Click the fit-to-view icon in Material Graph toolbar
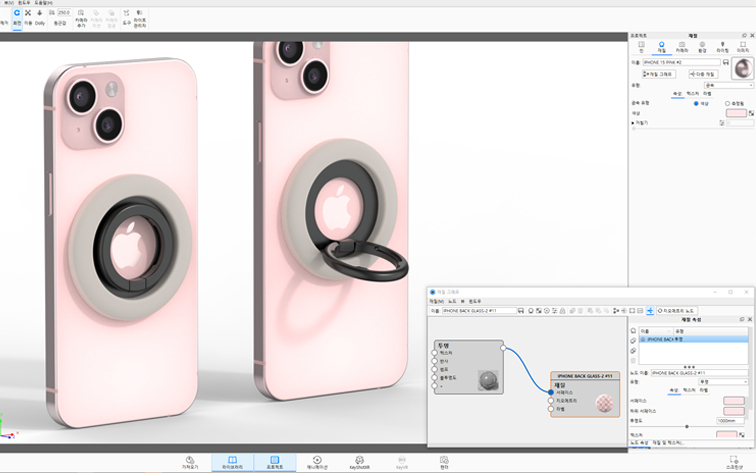The width and height of the screenshot is (756, 473). 632,311
